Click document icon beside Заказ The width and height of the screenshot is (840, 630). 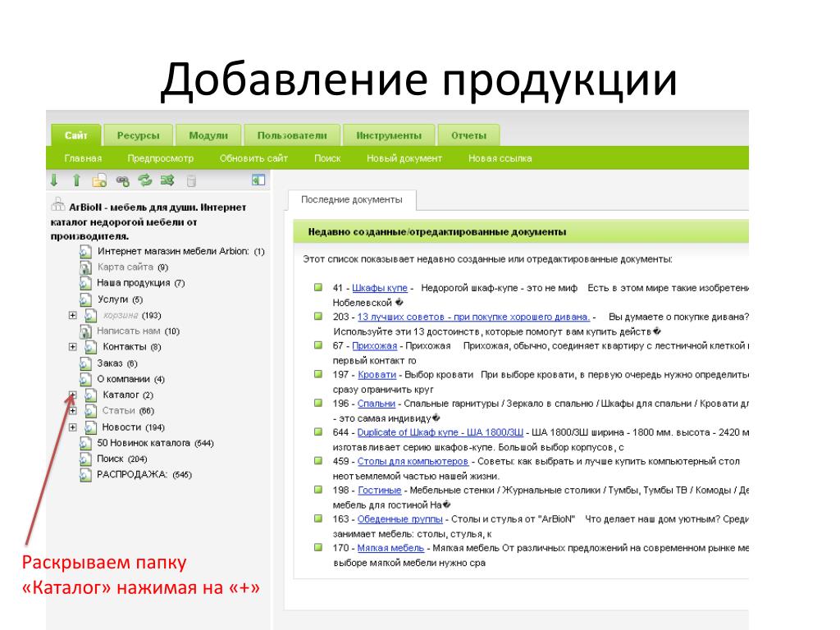[85, 363]
